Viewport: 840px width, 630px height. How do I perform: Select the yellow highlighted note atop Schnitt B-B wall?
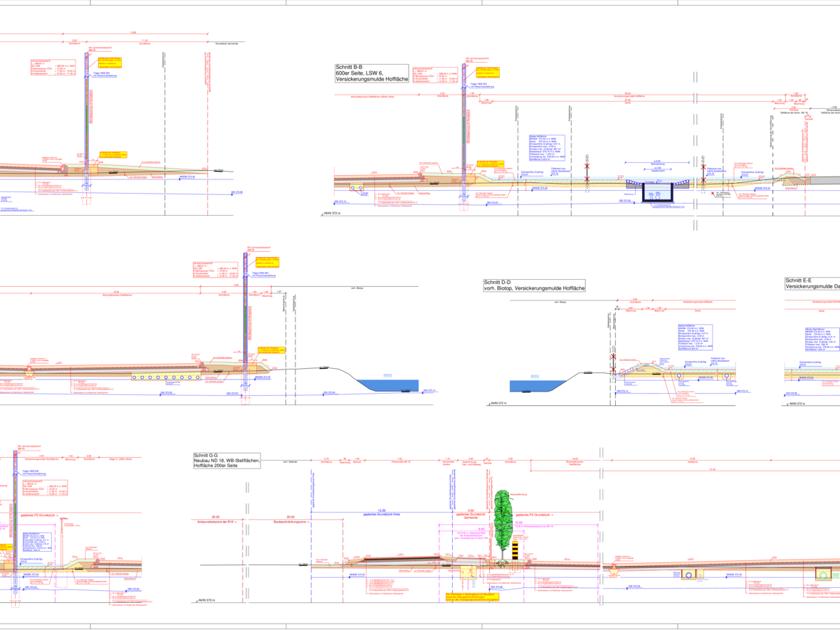click(x=486, y=71)
